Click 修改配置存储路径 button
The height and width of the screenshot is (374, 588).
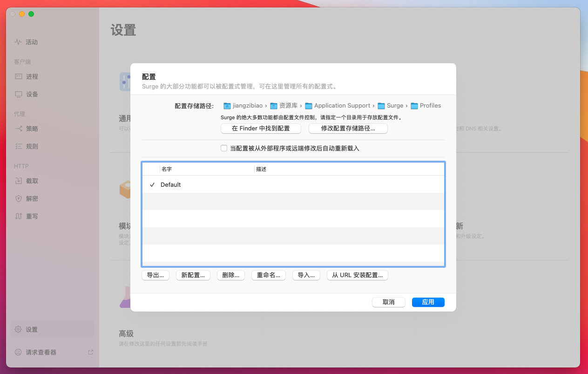[x=348, y=128]
